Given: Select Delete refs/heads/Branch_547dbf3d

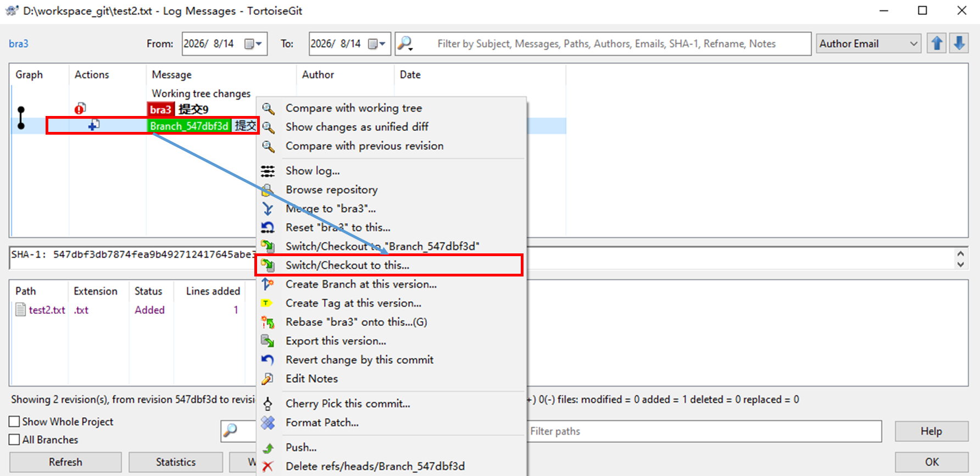Looking at the screenshot, I should tap(391, 467).
